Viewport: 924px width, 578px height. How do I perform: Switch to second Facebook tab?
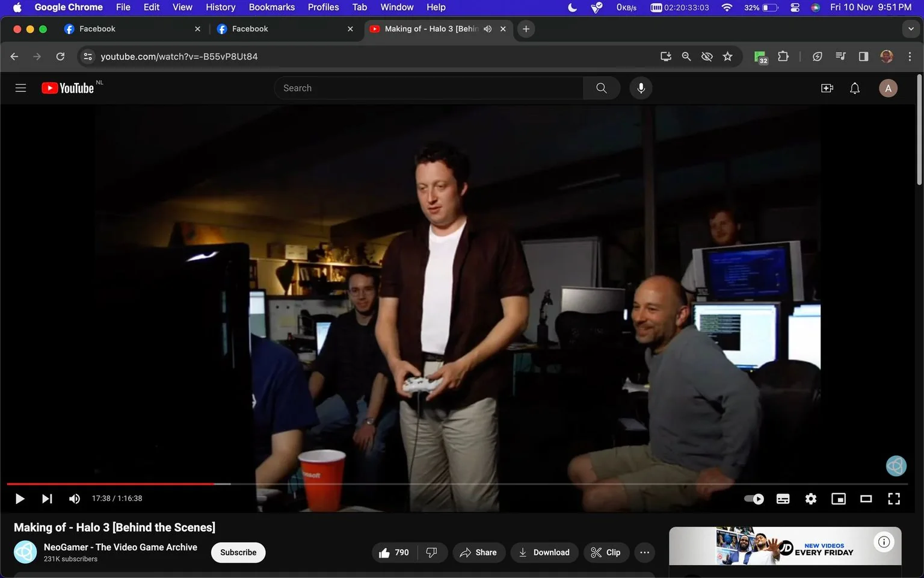click(x=285, y=29)
